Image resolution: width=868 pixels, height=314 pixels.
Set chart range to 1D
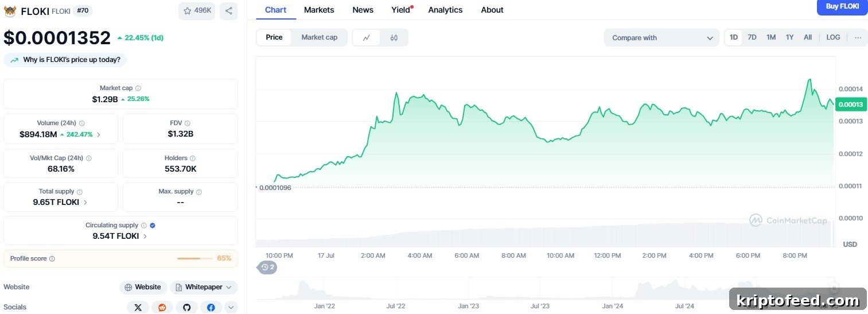734,37
